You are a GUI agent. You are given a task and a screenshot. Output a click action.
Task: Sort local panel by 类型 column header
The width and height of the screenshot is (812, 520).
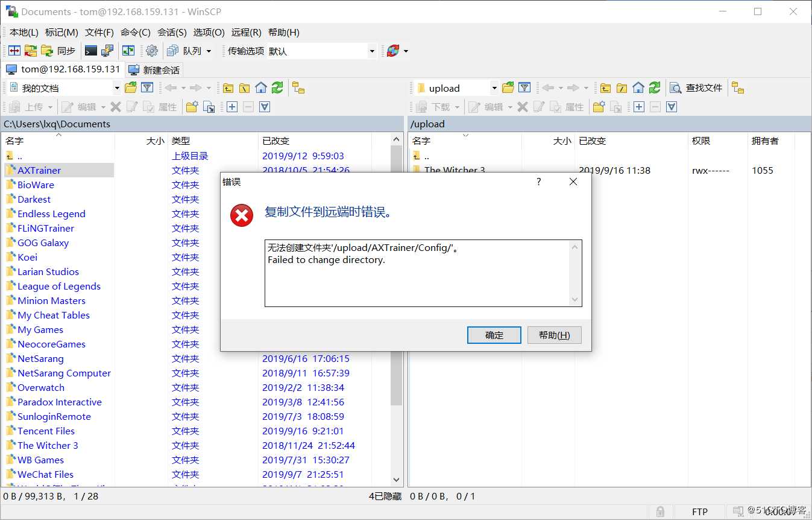(x=213, y=141)
